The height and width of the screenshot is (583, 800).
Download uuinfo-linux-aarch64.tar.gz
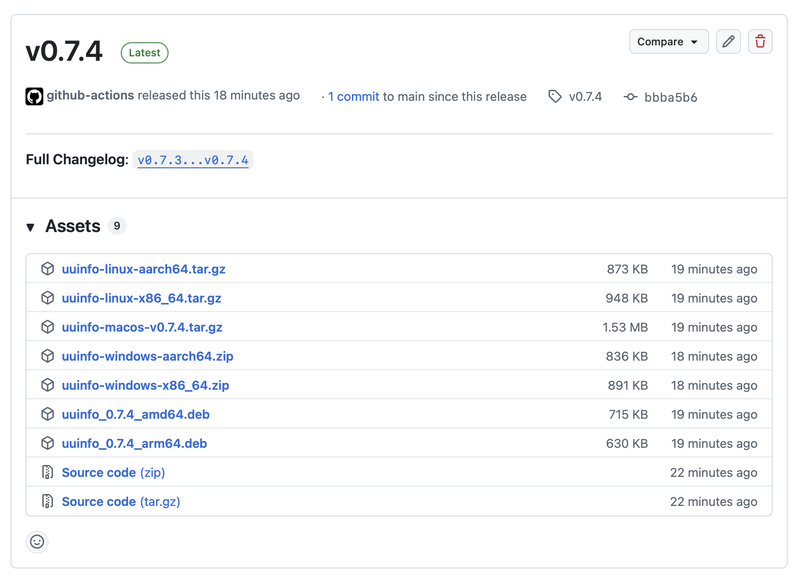(143, 269)
